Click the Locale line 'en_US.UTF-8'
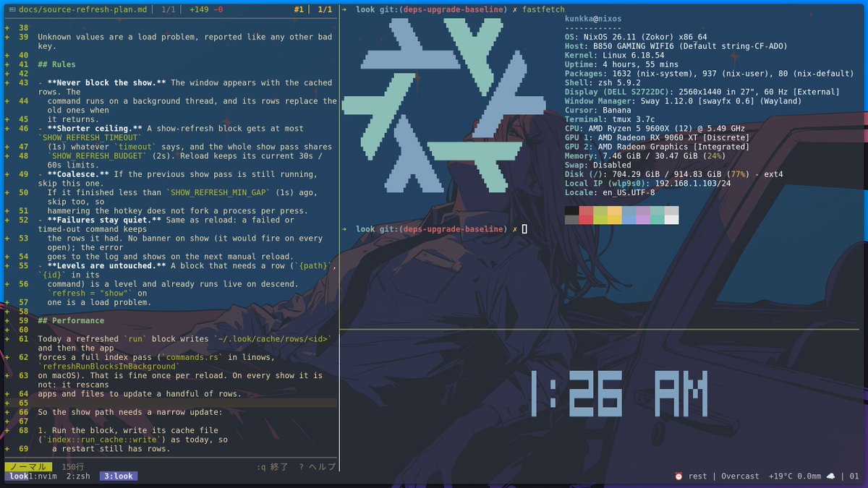Image resolution: width=868 pixels, height=488 pixels. click(x=610, y=192)
